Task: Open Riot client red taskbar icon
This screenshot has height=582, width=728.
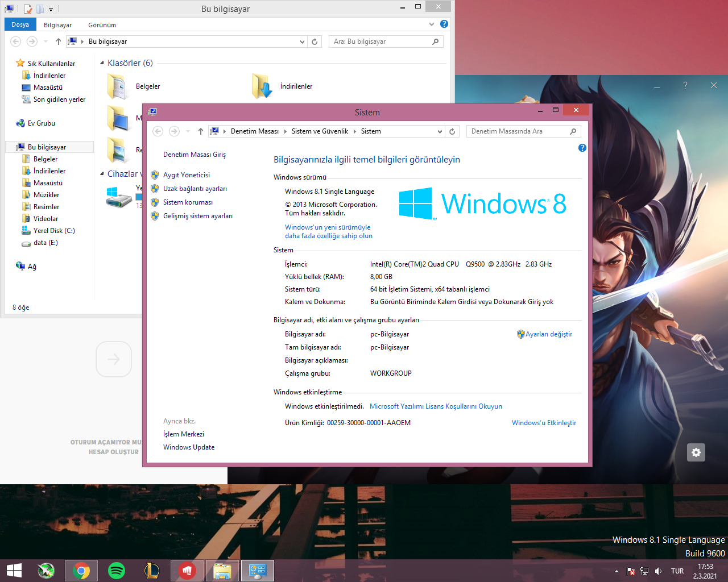Action: pyautogui.click(x=187, y=571)
